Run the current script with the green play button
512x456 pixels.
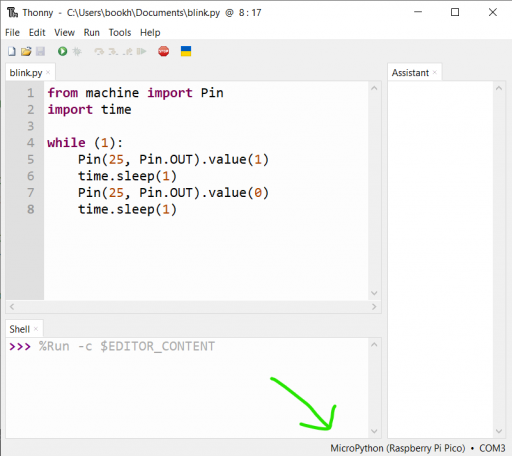pos(62,51)
